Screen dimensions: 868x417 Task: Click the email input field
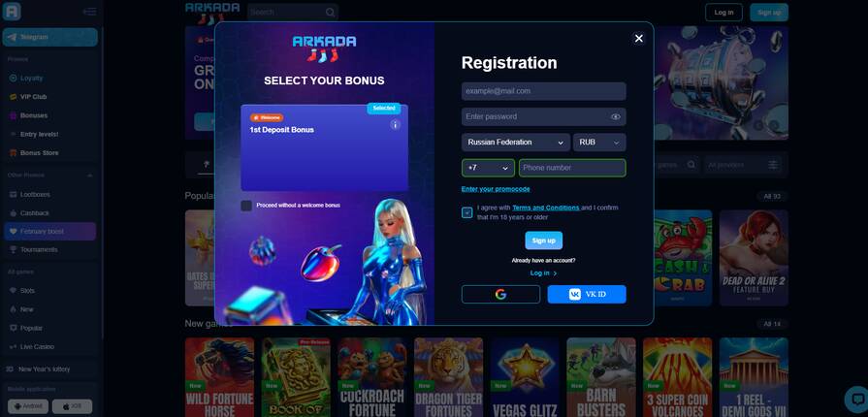(x=544, y=91)
